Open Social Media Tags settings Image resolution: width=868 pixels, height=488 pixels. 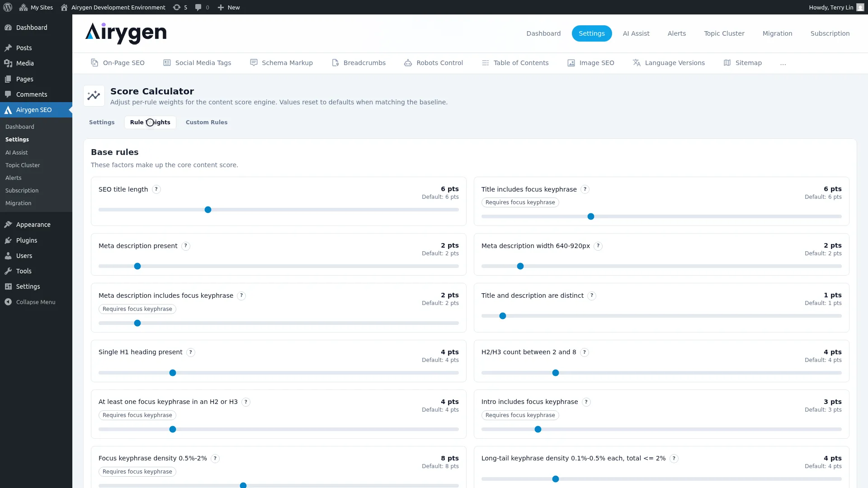tap(197, 63)
